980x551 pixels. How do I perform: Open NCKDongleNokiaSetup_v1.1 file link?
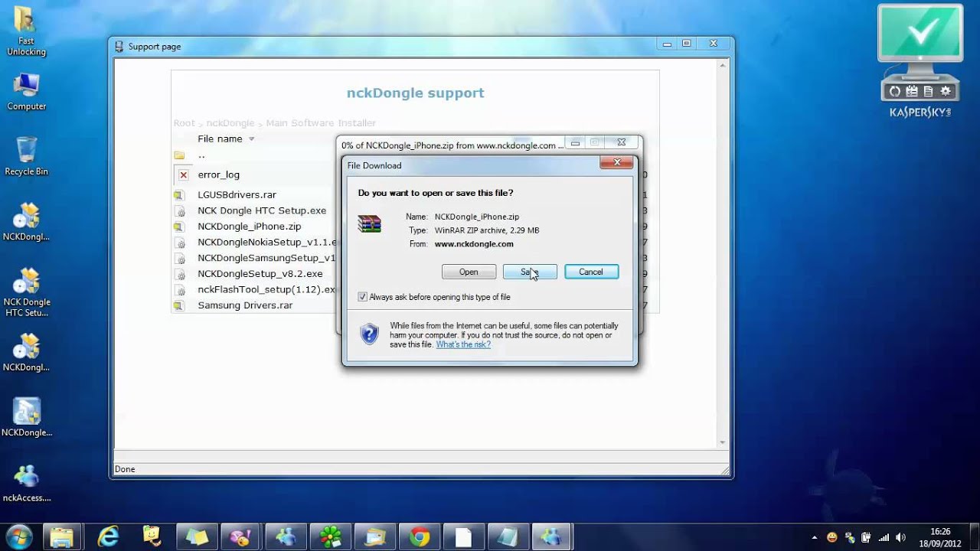tap(266, 242)
